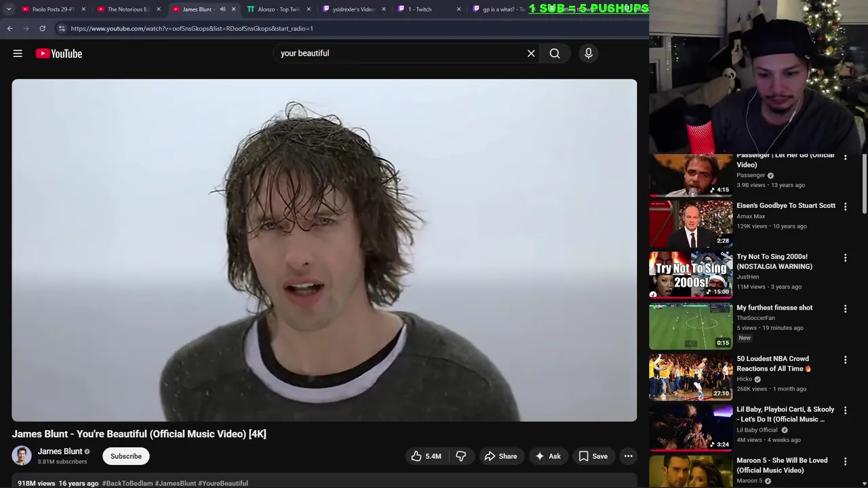Switch to the Paolo Posts tab
868x488 pixels.
(x=53, y=9)
